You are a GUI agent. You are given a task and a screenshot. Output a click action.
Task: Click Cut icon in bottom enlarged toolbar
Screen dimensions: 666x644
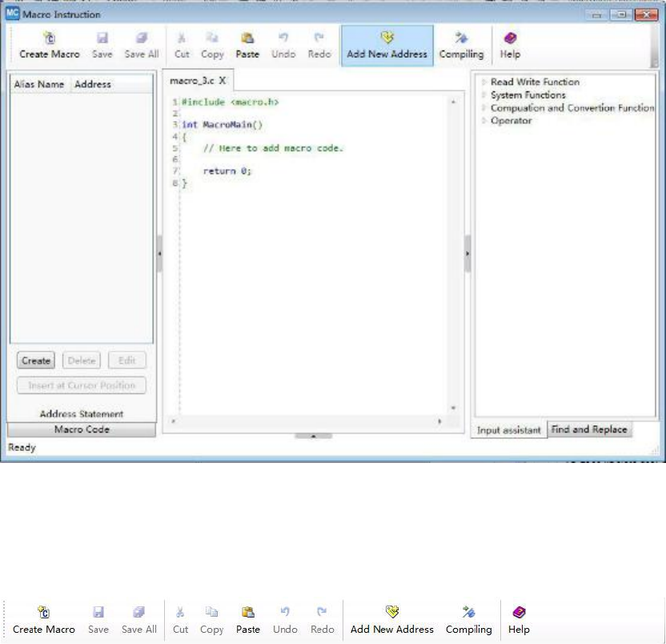180,612
